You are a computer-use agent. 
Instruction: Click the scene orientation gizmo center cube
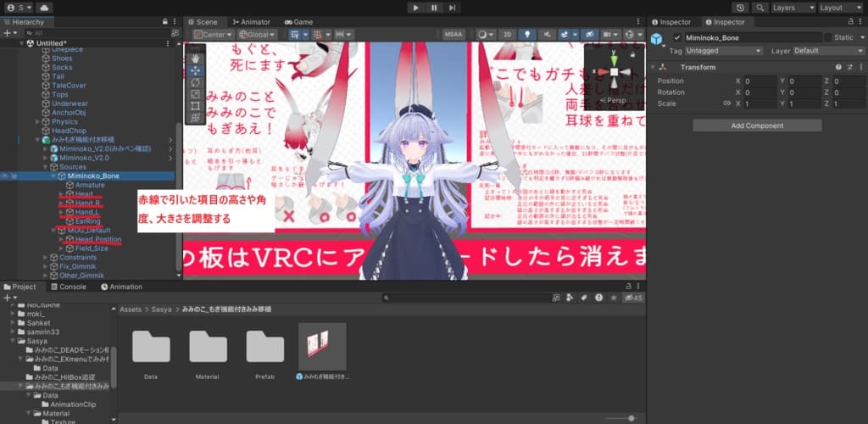pyautogui.click(x=614, y=72)
